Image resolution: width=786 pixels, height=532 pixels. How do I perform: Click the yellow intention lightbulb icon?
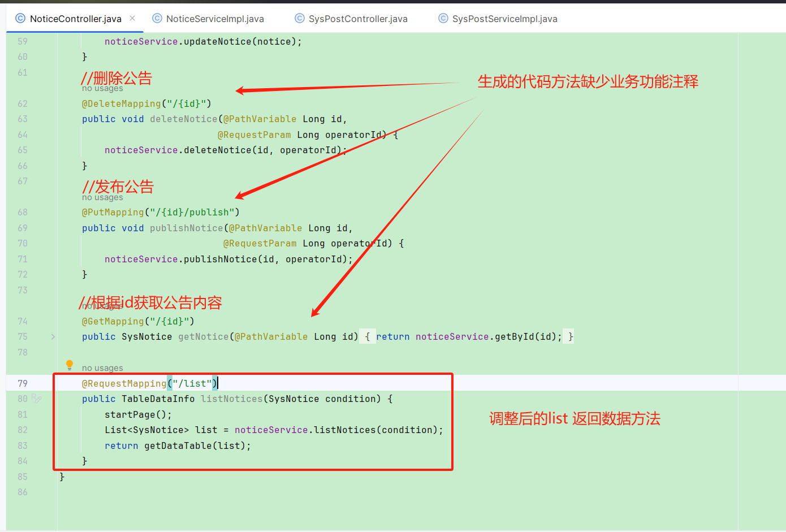70,365
